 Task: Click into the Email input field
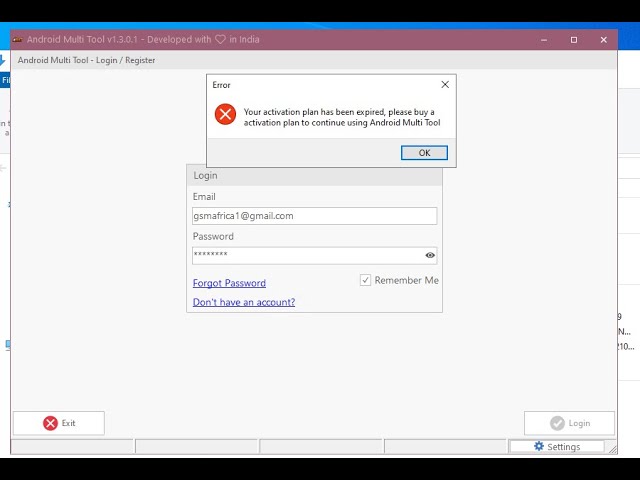pos(314,216)
